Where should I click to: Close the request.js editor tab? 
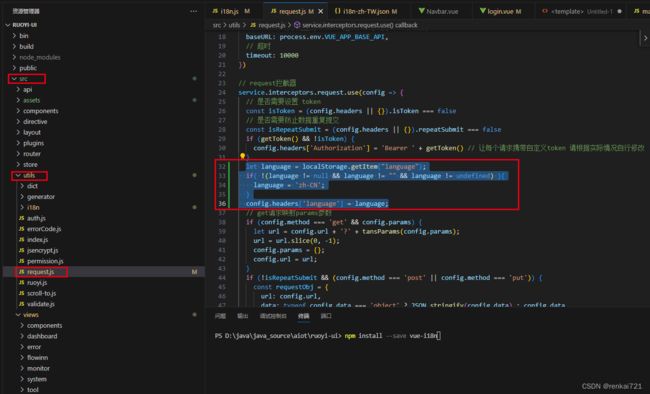(x=320, y=12)
